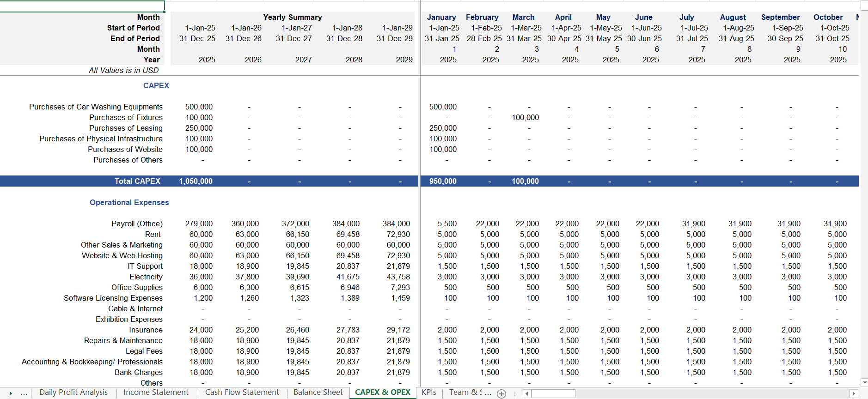
Task: Select the Legal Fees label
Action: 144,351
